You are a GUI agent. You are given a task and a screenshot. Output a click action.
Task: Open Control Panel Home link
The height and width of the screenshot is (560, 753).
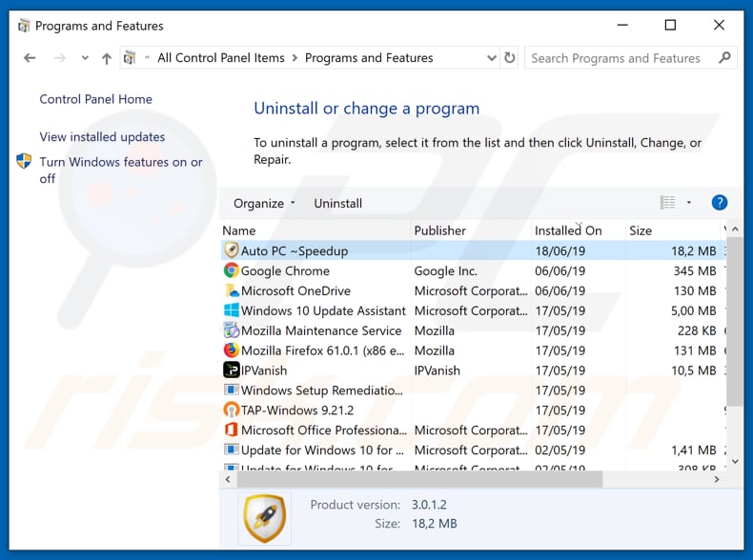click(x=95, y=99)
